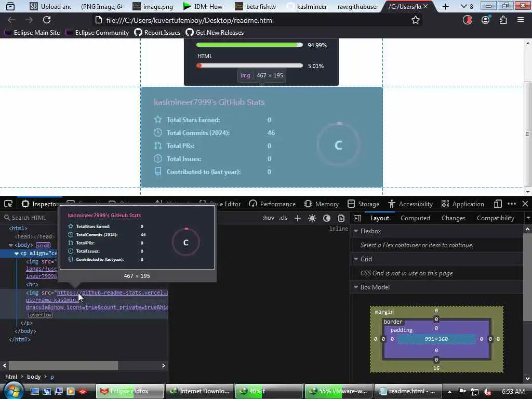Collapse the Box Model section
The height and width of the screenshot is (399, 532).
(356, 287)
